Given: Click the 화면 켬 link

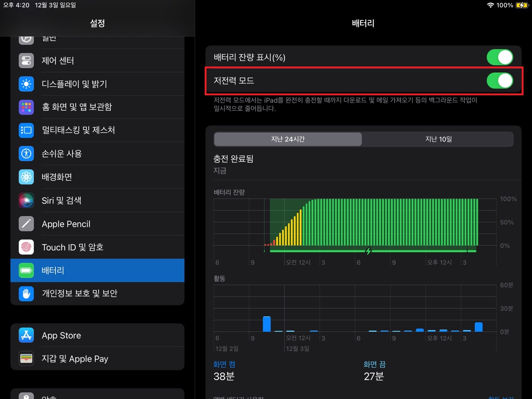Looking at the screenshot, I should (x=224, y=364).
